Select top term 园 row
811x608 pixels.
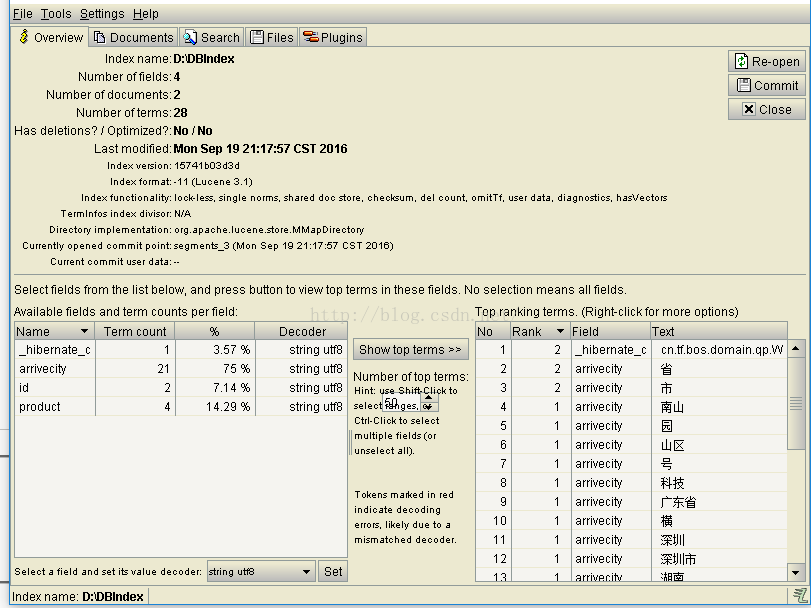[632, 426]
